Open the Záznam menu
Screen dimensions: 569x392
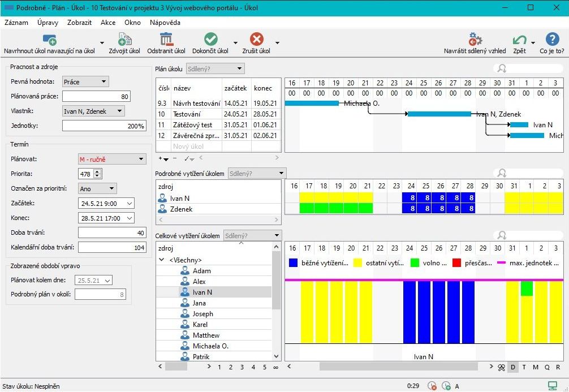click(x=16, y=23)
